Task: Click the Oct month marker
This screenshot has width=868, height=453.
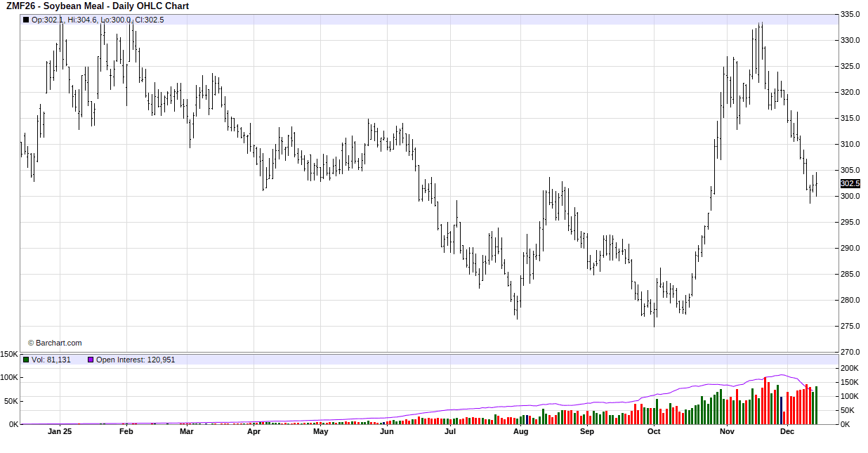Action: tap(654, 432)
